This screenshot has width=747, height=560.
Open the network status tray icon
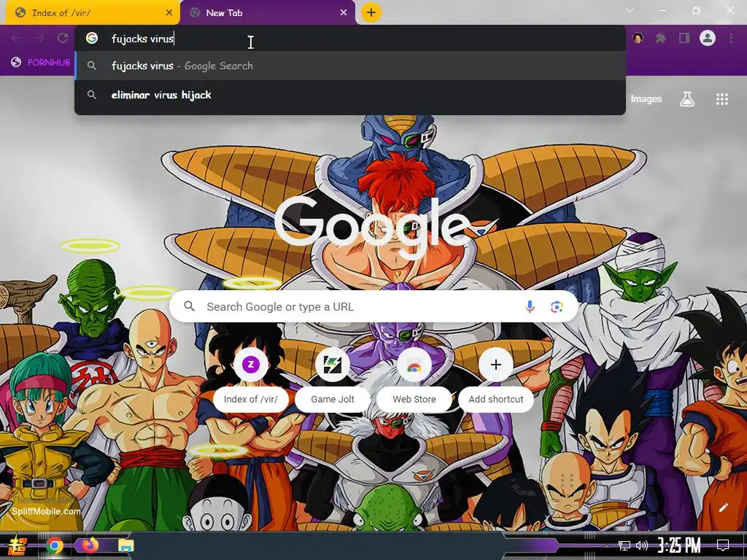[x=624, y=545]
